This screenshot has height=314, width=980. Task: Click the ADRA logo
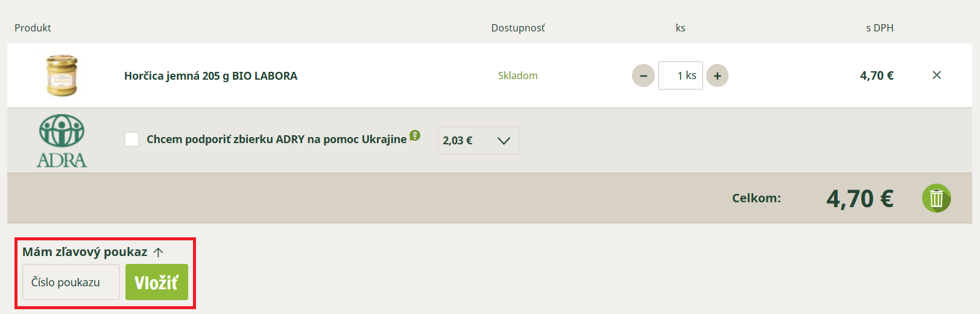tap(62, 141)
